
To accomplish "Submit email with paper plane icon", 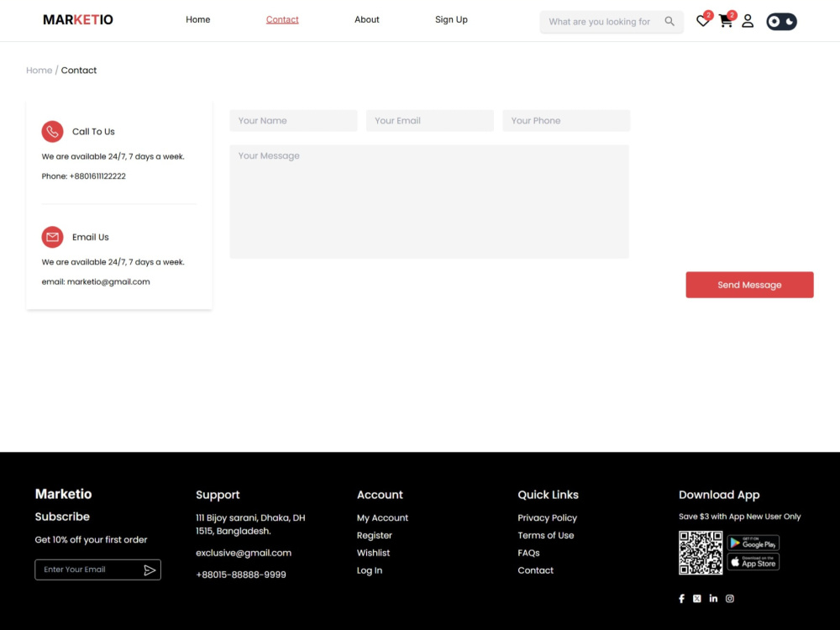I will click(x=150, y=570).
